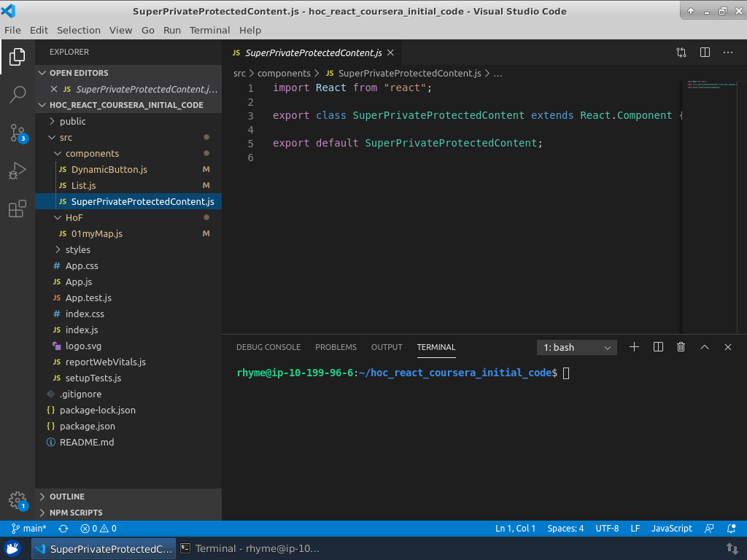The width and height of the screenshot is (747, 560).
Task: Split the editor to the right
Action: pos(705,52)
